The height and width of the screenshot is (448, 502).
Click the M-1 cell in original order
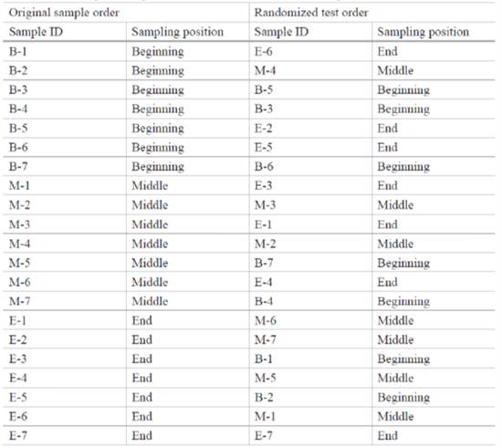click(65, 185)
